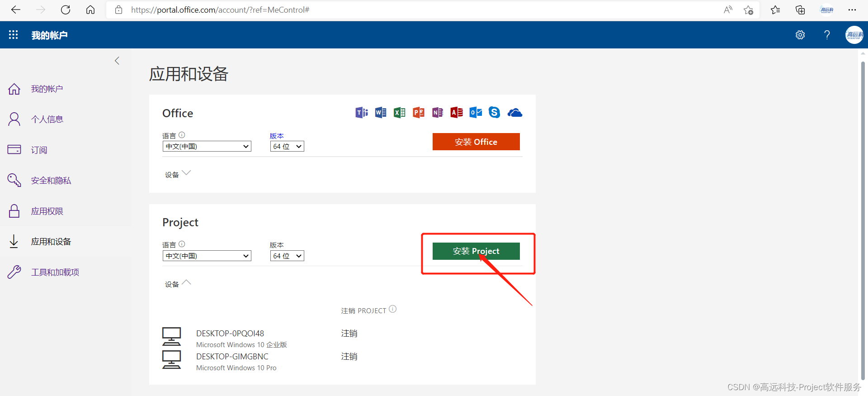Open settings gear in the header

800,35
